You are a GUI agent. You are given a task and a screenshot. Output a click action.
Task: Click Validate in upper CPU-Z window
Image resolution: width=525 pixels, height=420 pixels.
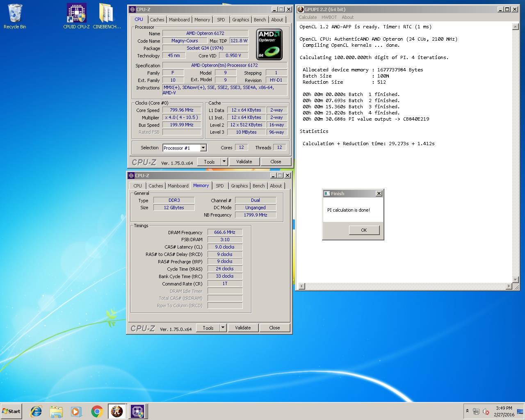point(244,162)
